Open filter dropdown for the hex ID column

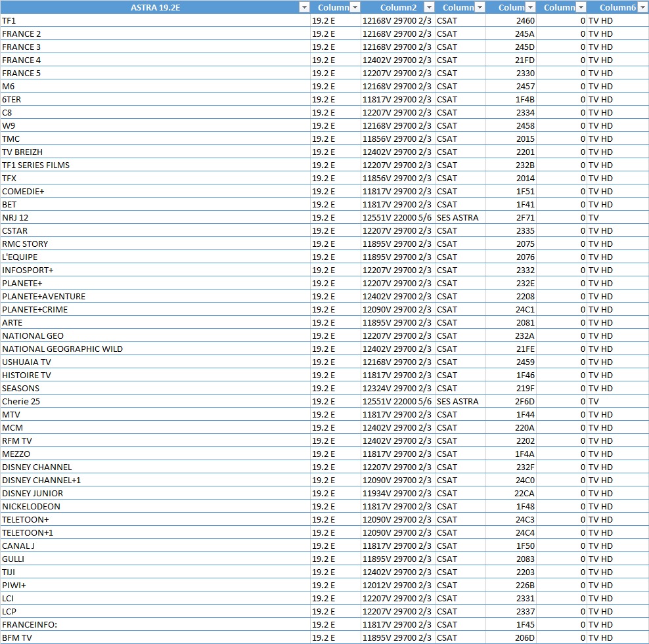coord(530,7)
